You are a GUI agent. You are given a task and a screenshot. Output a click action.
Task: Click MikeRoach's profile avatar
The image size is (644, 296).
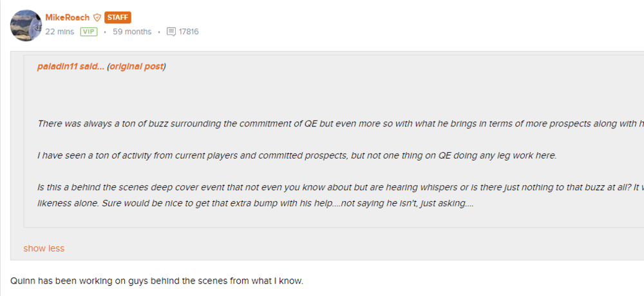click(x=26, y=25)
